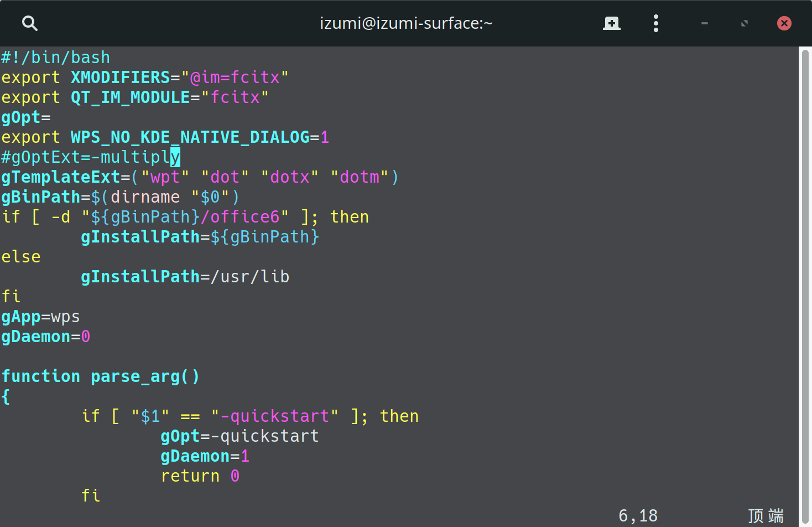Click the search magnifier icon in header

(30, 23)
